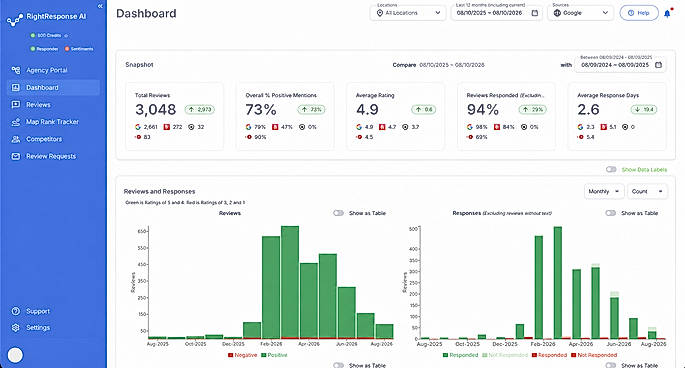The height and width of the screenshot is (368, 685).
Task: Click the Positive green legend swatch
Action: pos(263,355)
